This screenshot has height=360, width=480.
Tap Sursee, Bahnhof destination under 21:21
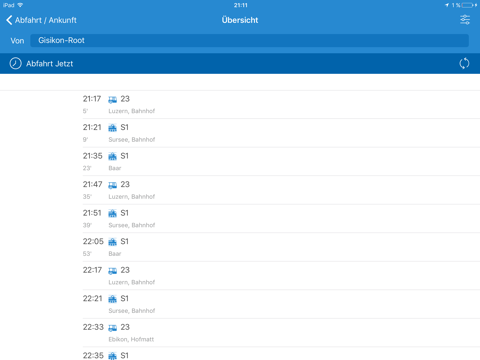coord(132,140)
